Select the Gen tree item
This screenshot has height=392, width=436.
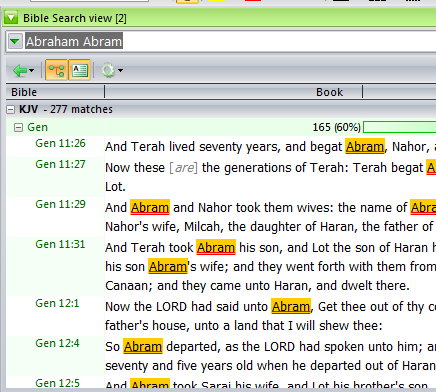click(37, 127)
